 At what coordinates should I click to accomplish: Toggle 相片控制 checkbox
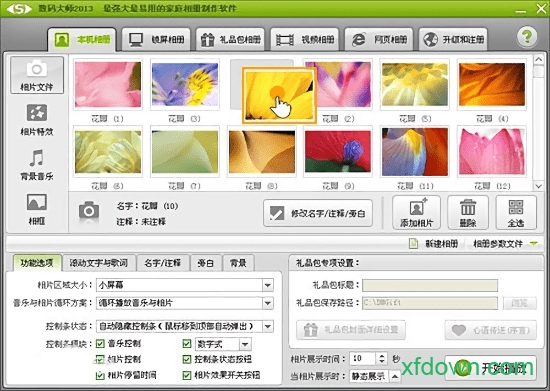[100, 359]
